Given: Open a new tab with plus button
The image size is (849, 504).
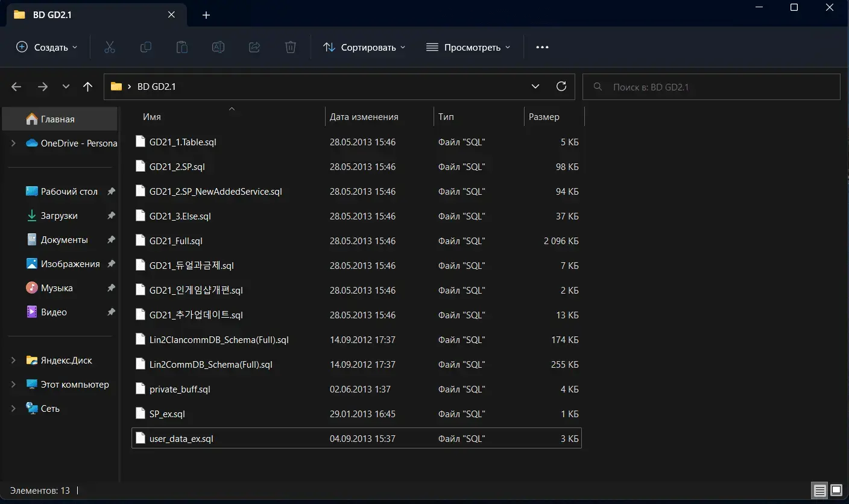Looking at the screenshot, I should pos(206,15).
